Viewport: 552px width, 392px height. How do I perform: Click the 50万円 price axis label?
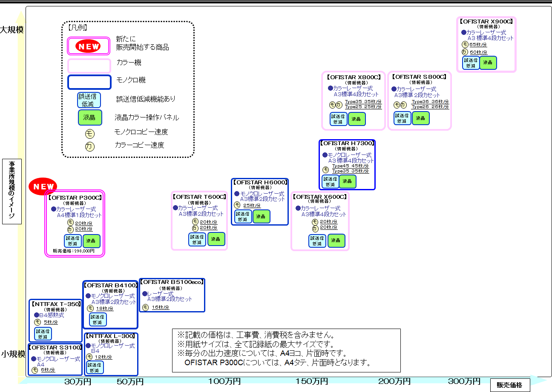pos(130,382)
